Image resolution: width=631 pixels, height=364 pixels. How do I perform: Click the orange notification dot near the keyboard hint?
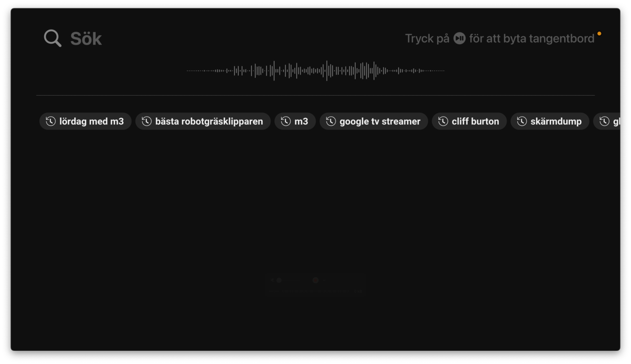pyautogui.click(x=599, y=33)
